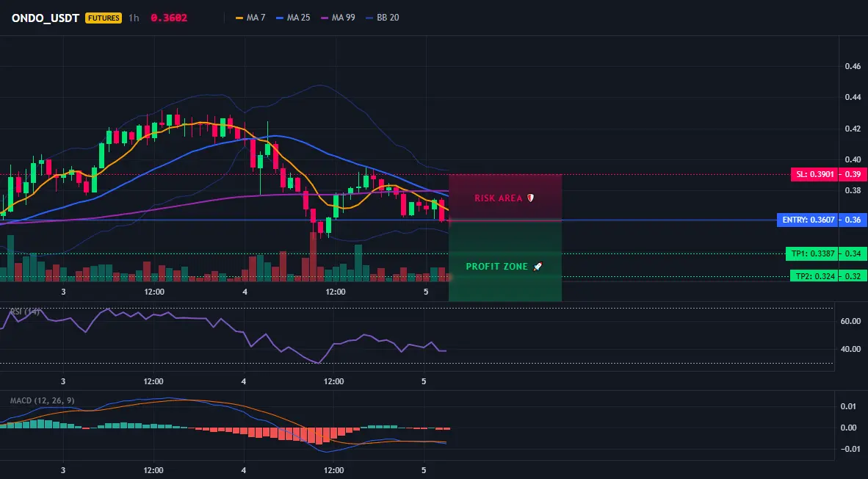Image resolution: width=868 pixels, height=479 pixels.
Task: Click the 40.00 RSI axis value
Action: coord(850,349)
